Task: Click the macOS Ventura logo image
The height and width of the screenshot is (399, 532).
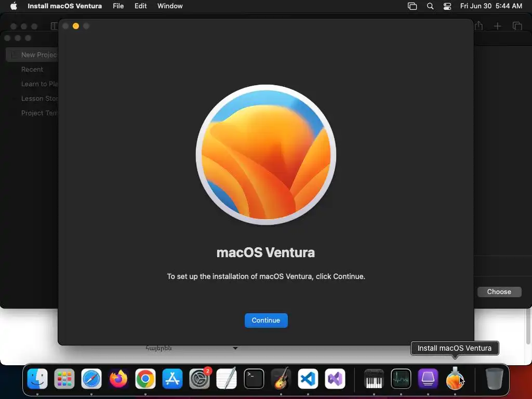Action: click(266, 154)
